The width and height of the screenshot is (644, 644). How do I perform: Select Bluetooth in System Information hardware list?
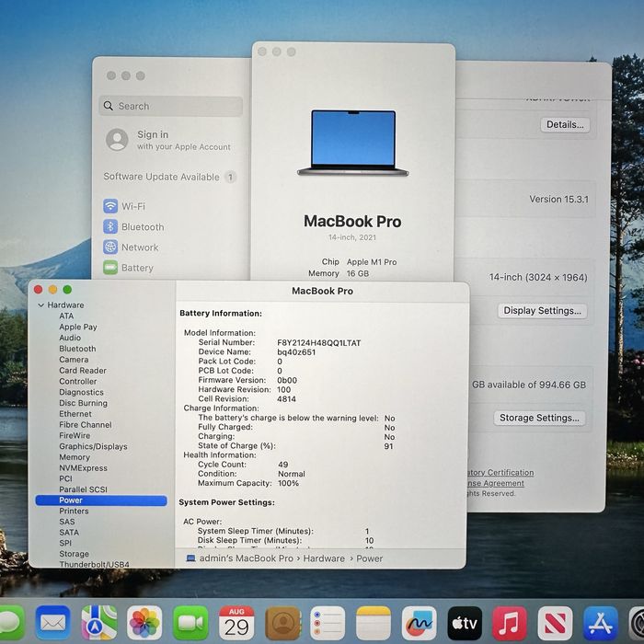pyautogui.click(x=77, y=349)
